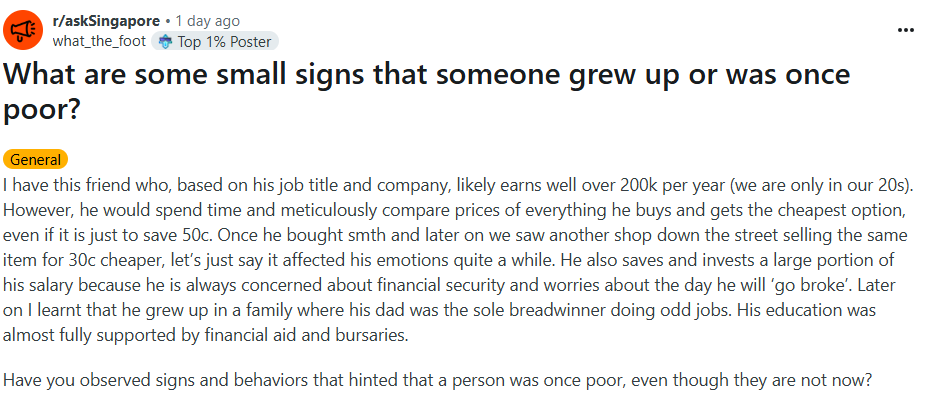Viewport: 931px width, 406px height.
Task: Visit what_the_foot's user profile
Action: [x=99, y=42]
